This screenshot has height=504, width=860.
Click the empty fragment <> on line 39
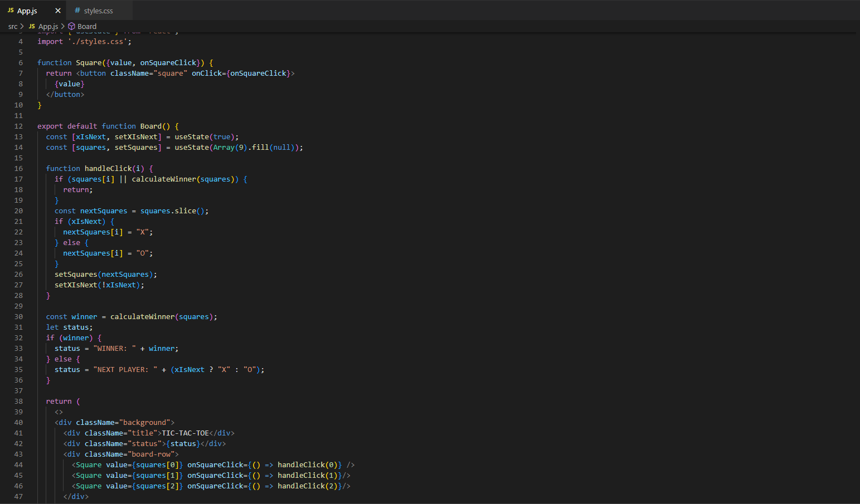click(x=59, y=412)
